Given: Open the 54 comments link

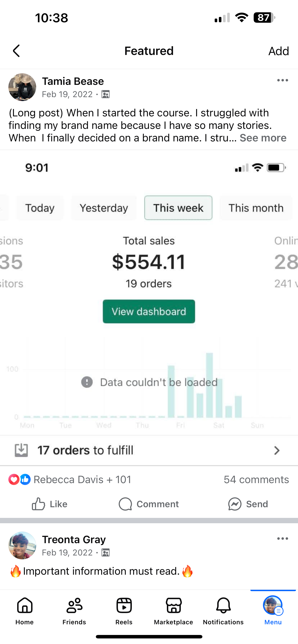Looking at the screenshot, I should coord(256,479).
